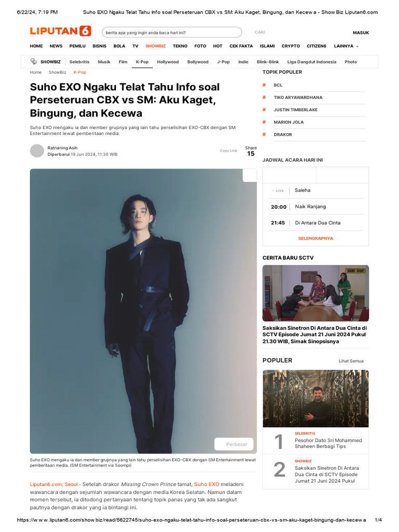Click the MASUK login button
399x532 pixels.
[x=361, y=33]
